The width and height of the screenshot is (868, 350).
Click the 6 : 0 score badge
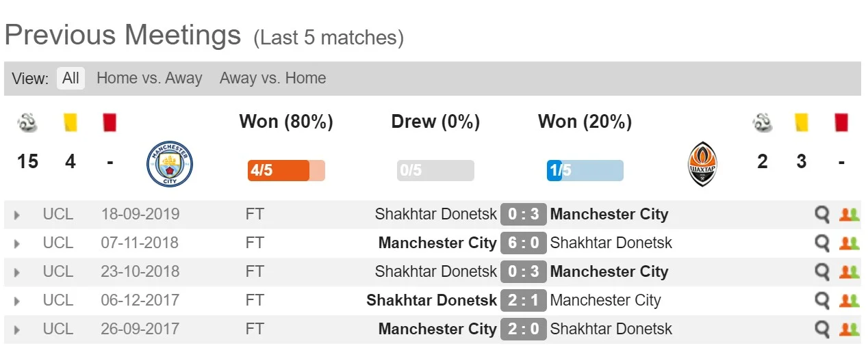pyautogui.click(x=524, y=243)
